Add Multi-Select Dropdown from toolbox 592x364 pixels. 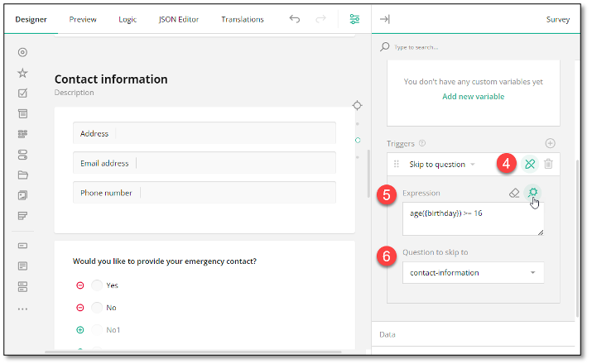point(22,134)
